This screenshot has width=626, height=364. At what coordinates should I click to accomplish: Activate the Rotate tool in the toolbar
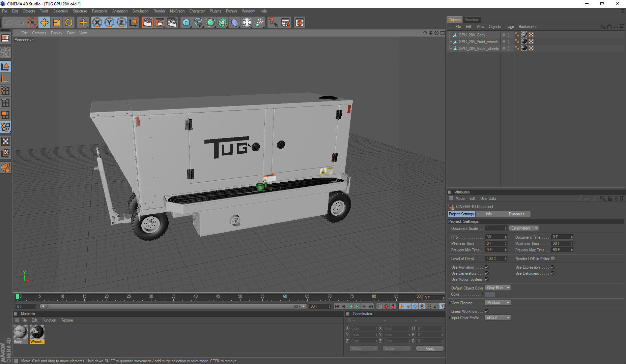tap(69, 23)
